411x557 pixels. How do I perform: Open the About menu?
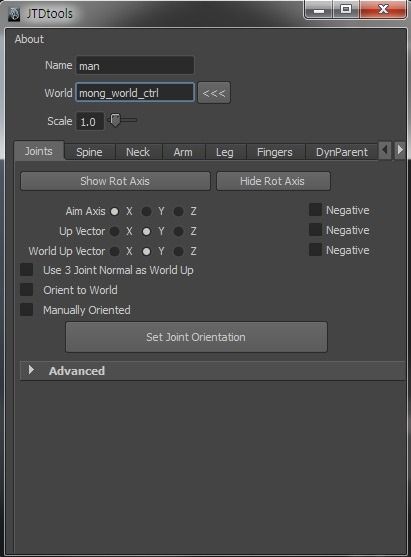tap(29, 39)
